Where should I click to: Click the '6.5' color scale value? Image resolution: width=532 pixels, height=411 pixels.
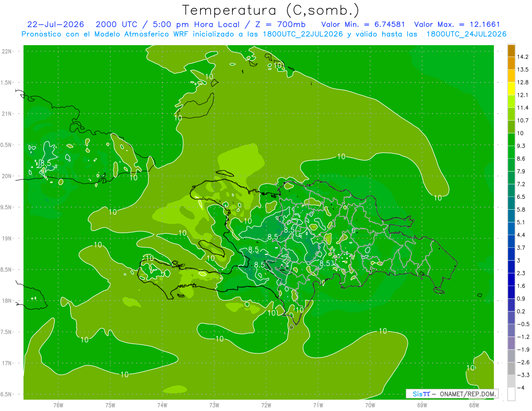click(x=520, y=197)
